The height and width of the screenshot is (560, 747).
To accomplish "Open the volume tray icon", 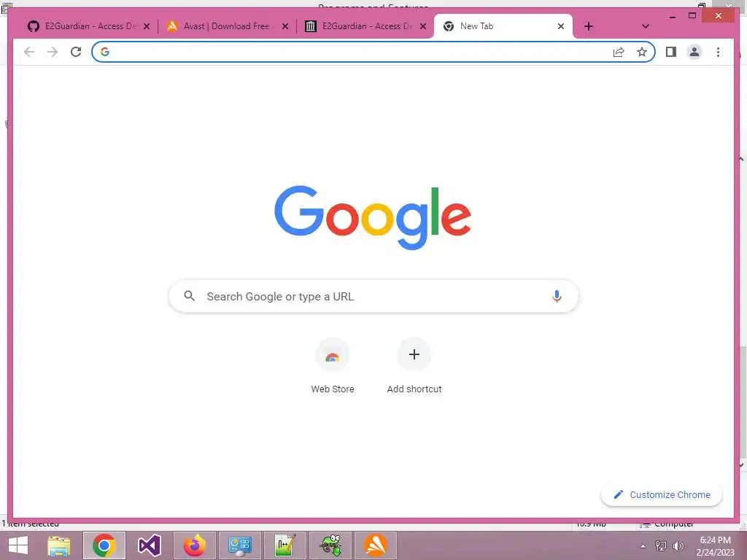I will 678,546.
